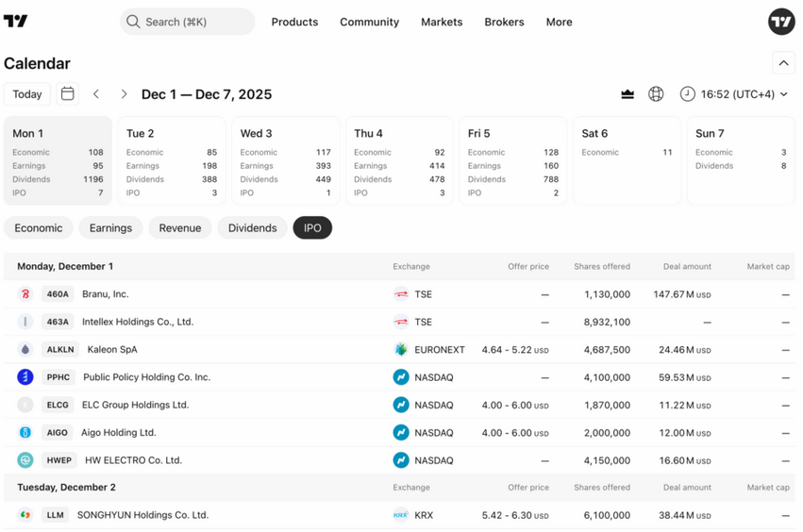Select the Fri 5 day card

(x=513, y=160)
